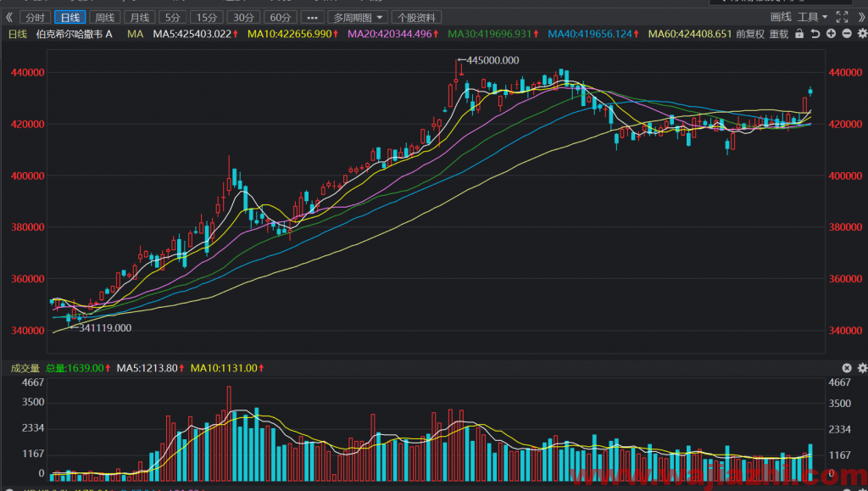The height and width of the screenshot is (491, 868).
Task: Click the MA indicator label
Action: (135, 34)
